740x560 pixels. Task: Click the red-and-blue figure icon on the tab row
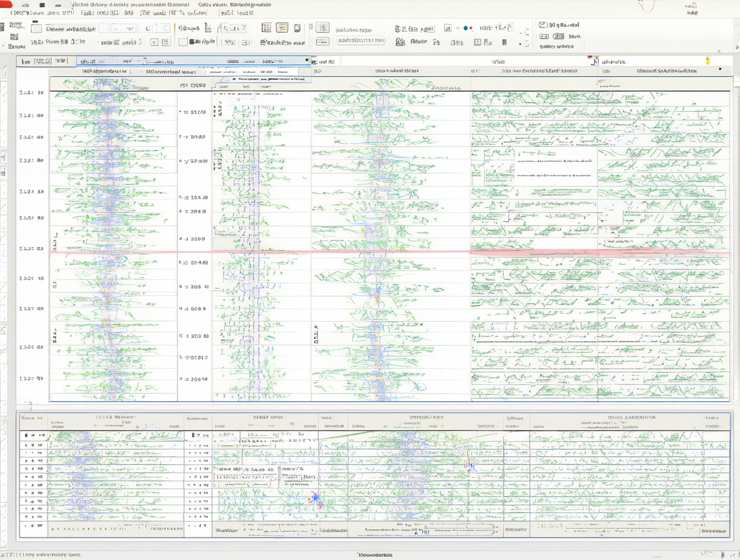click(594, 61)
